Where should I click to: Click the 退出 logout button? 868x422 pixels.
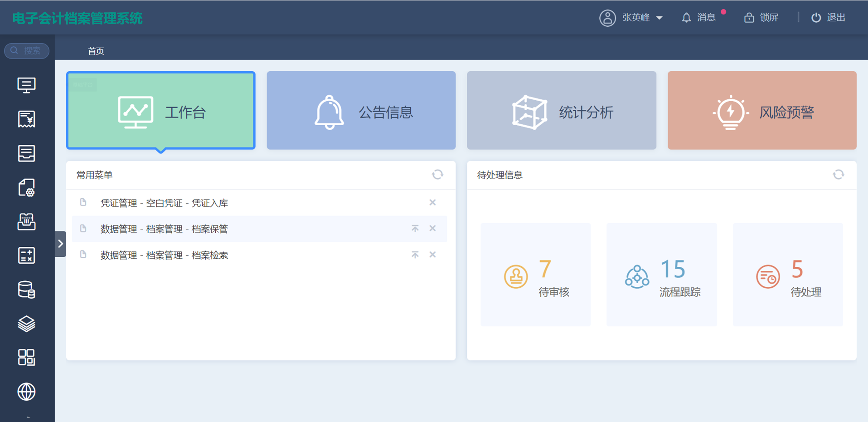click(x=828, y=18)
